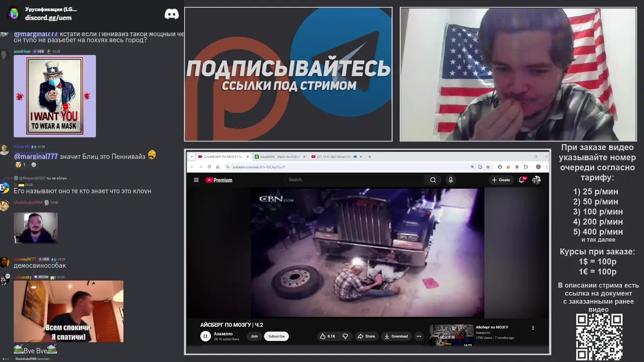Dislike the video with thumbs-down
The height and width of the screenshot is (362, 644).
(x=345, y=336)
